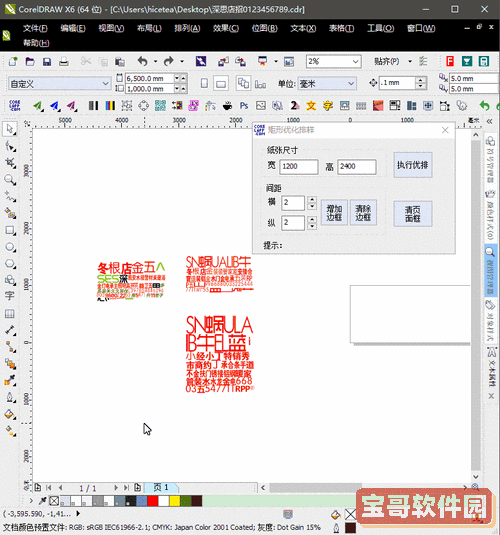Increase 横 spacing stepper up

tap(312, 200)
